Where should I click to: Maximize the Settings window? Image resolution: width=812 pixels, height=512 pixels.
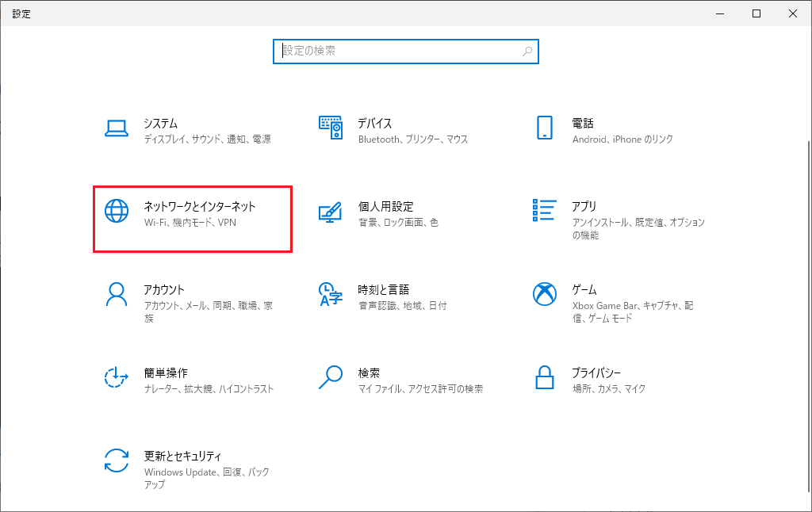coord(756,13)
